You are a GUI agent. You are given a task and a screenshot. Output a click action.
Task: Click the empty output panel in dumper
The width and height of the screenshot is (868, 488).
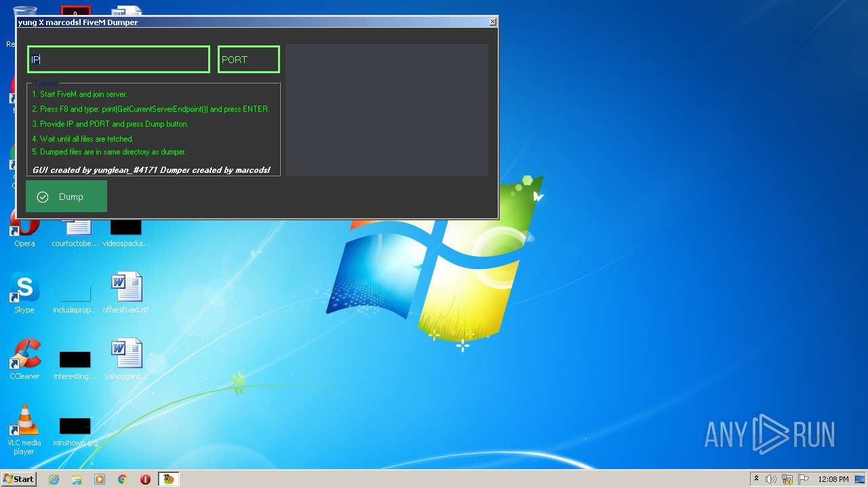click(387, 110)
